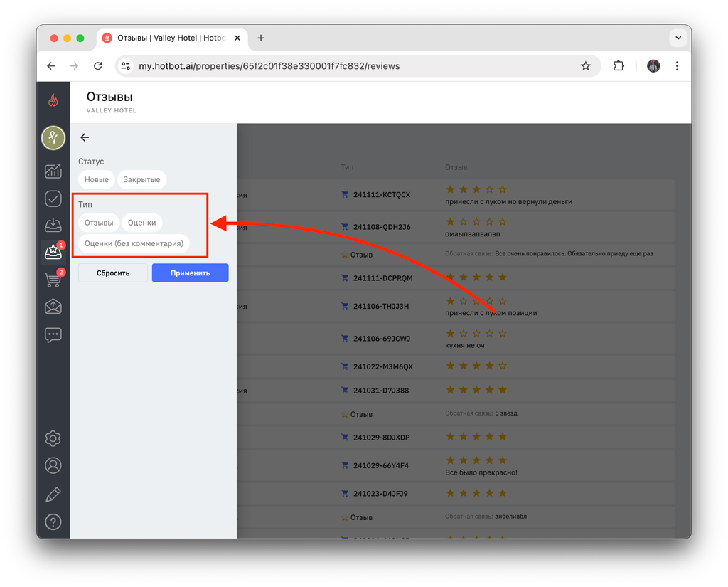The height and width of the screenshot is (587, 728).
Task: Open the user profile sidebar icon
Action: [53, 465]
